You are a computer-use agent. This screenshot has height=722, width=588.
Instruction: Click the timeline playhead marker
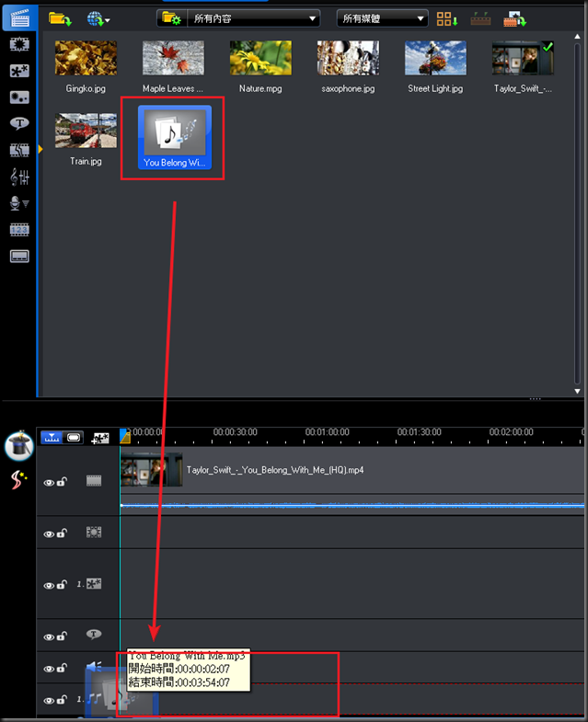(124, 436)
